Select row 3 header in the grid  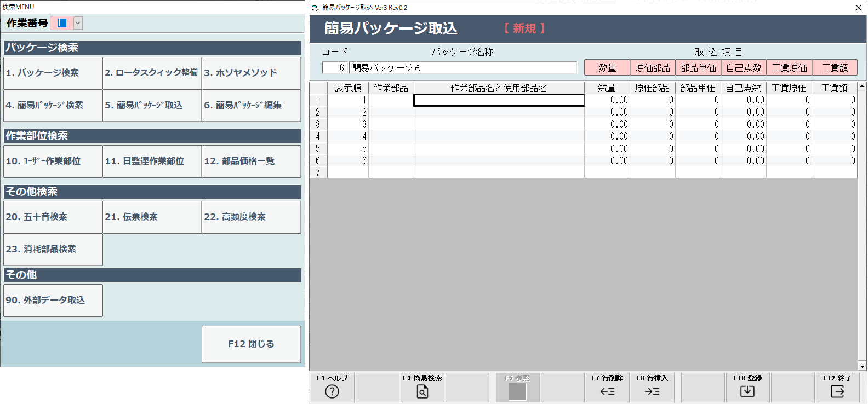coord(318,124)
